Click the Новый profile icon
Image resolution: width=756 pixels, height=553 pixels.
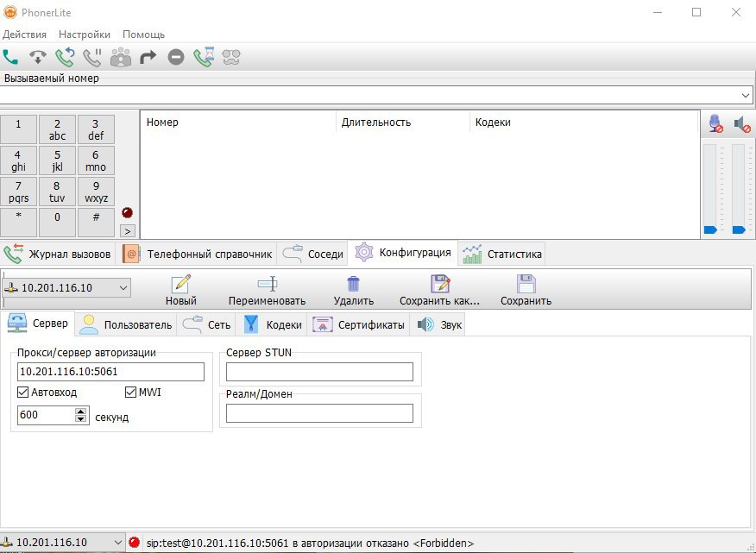[181, 284]
